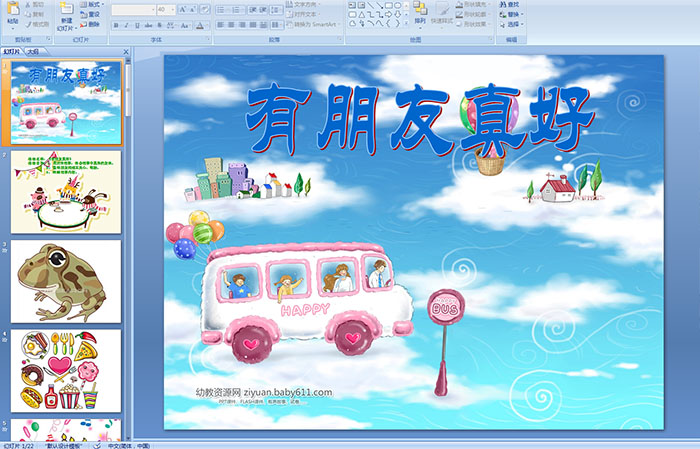Select slide 3 frog thumbnail
The height and width of the screenshot is (449, 700).
tap(66, 281)
